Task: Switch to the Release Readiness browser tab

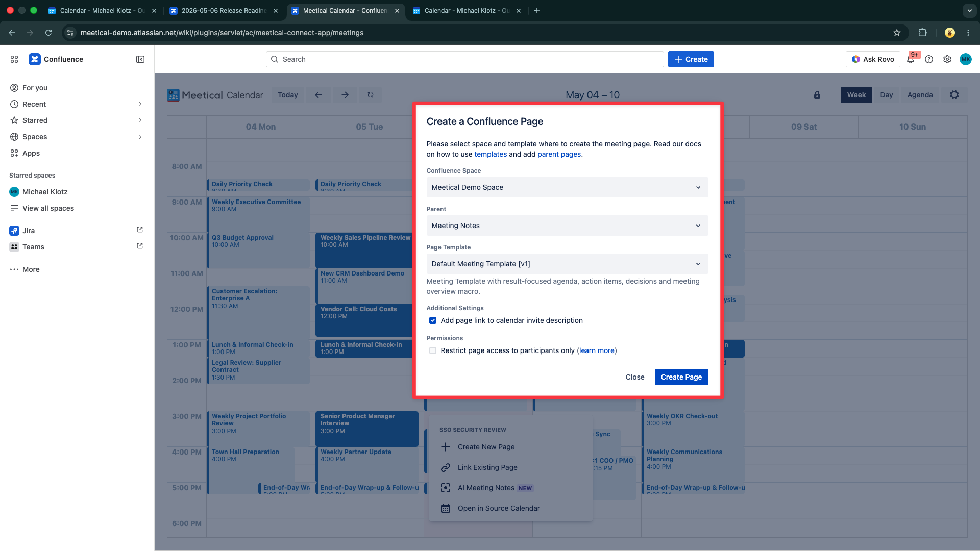Action: tap(224, 10)
